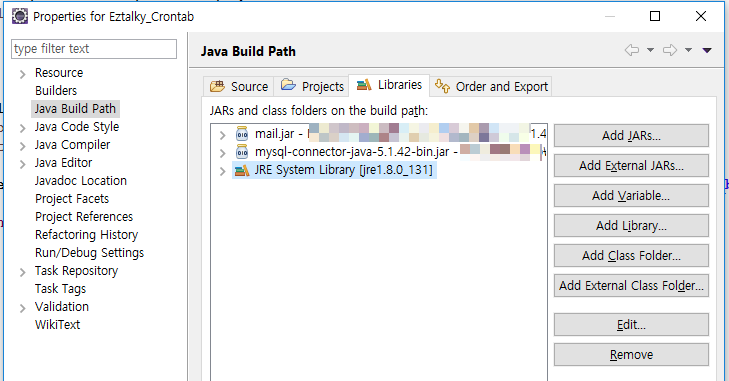729x381 pixels.
Task: Open the back history dropdown arrow
Action: pos(650,50)
